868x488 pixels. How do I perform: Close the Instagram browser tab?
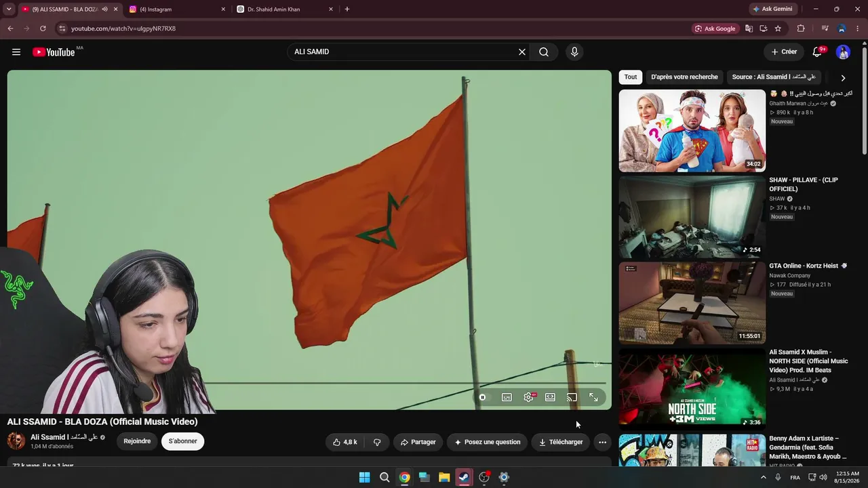pyautogui.click(x=223, y=9)
